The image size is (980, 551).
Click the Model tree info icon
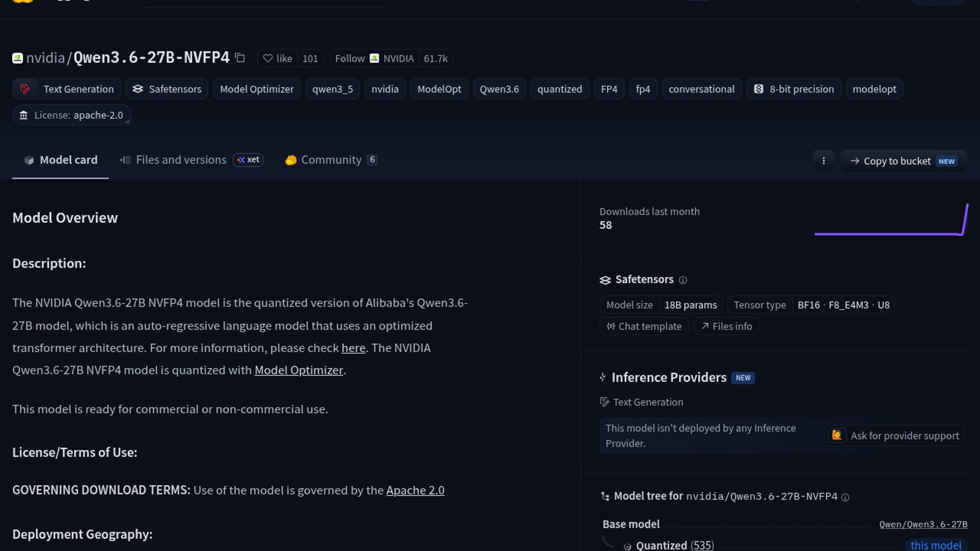pyautogui.click(x=845, y=497)
